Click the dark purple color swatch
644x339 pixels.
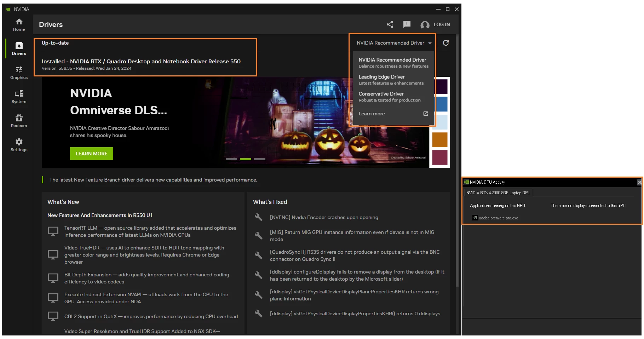(x=442, y=87)
